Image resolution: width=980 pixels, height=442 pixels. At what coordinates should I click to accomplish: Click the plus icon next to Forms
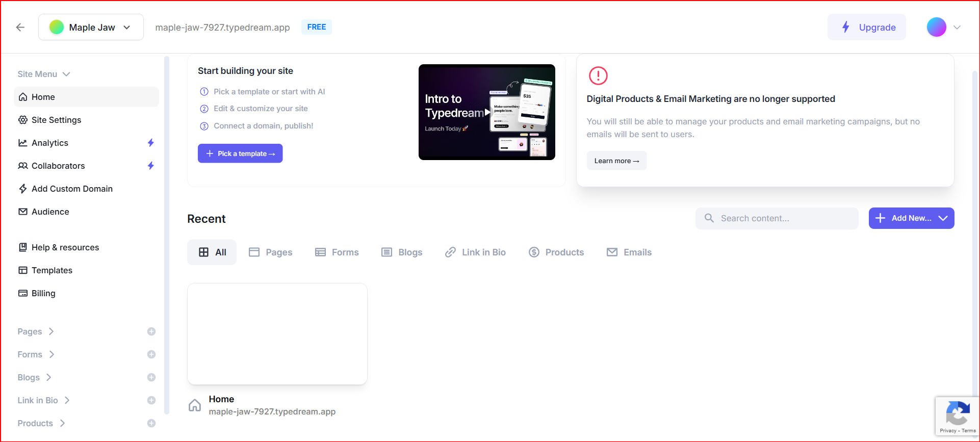click(151, 354)
